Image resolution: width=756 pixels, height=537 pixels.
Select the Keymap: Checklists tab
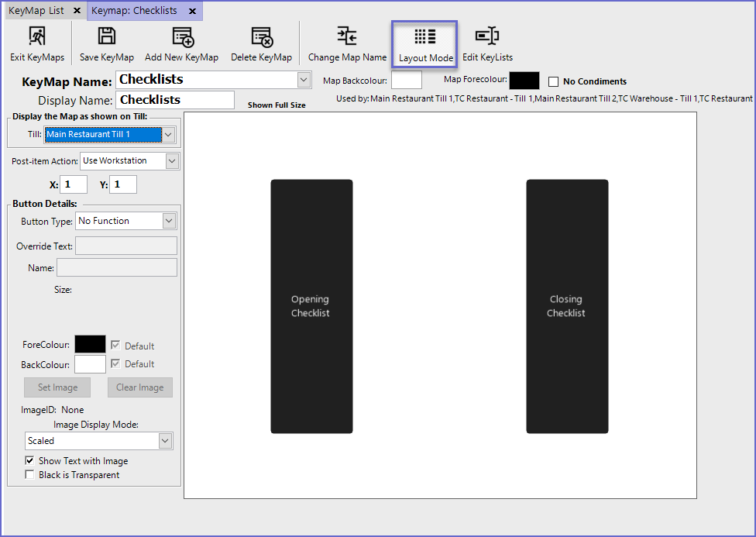coord(134,11)
